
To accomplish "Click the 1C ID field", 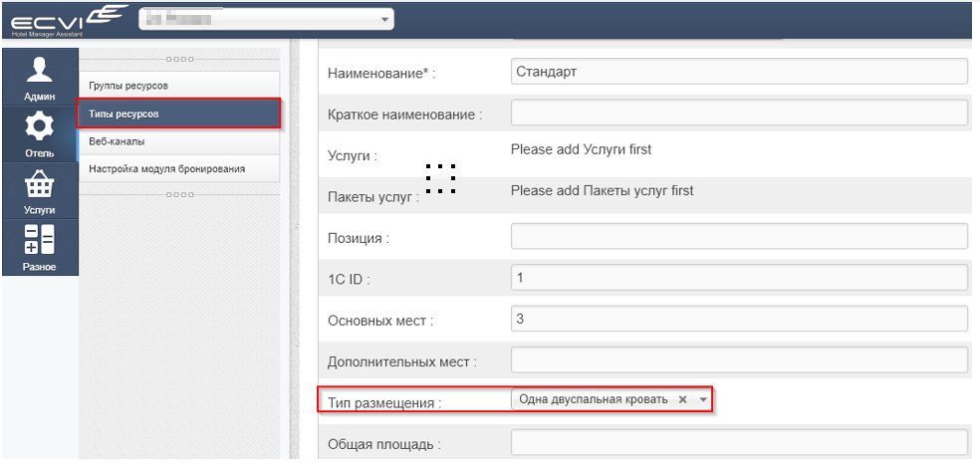I will (x=739, y=278).
